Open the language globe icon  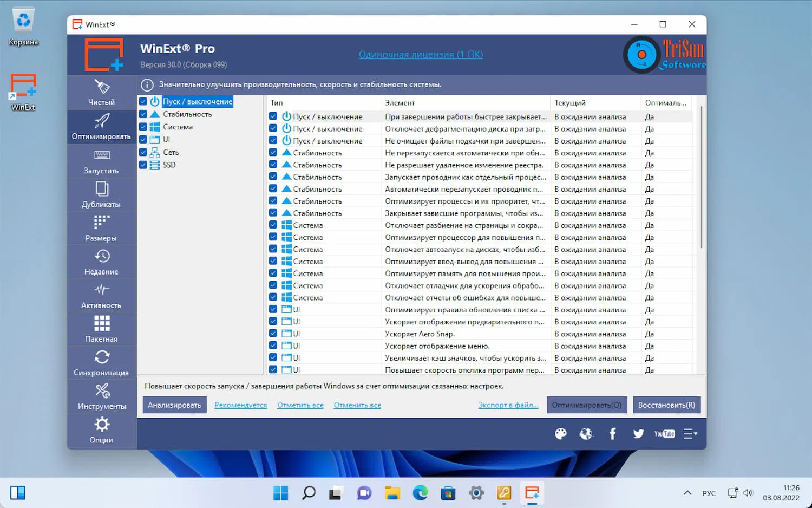pos(586,433)
